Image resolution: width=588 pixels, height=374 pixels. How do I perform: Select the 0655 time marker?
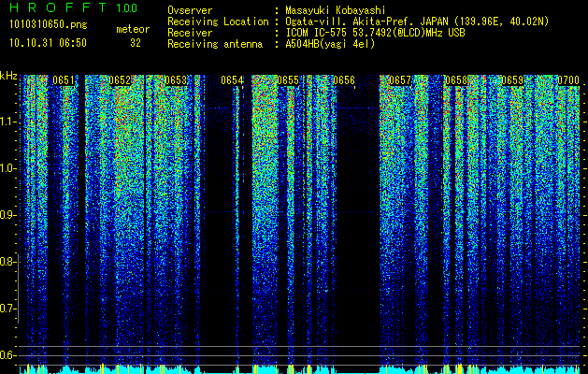coord(288,80)
